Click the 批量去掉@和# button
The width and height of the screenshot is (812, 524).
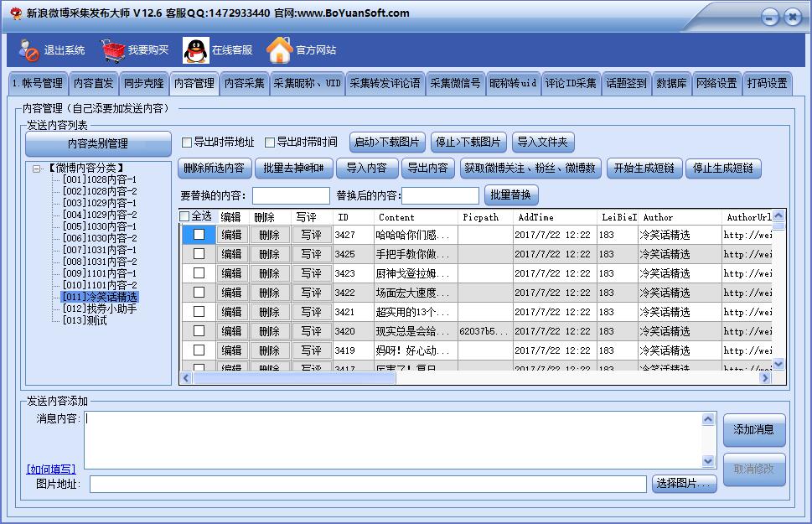[293, 168]
